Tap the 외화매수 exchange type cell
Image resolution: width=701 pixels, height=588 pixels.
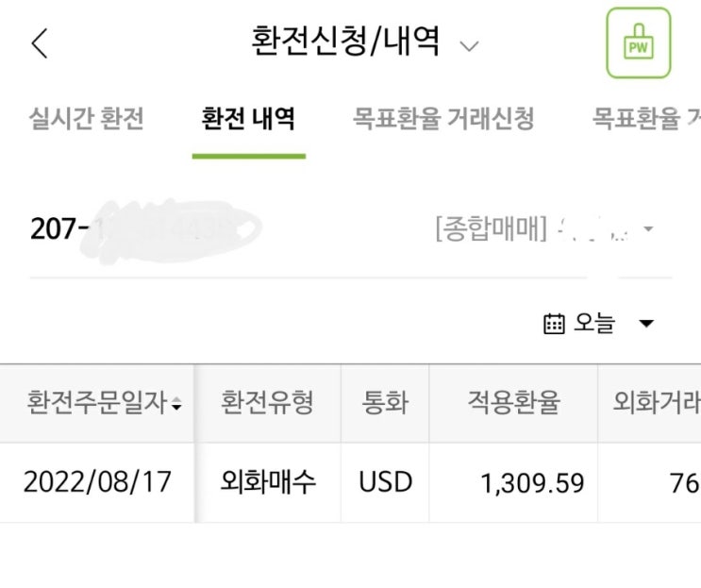point(267,482)
